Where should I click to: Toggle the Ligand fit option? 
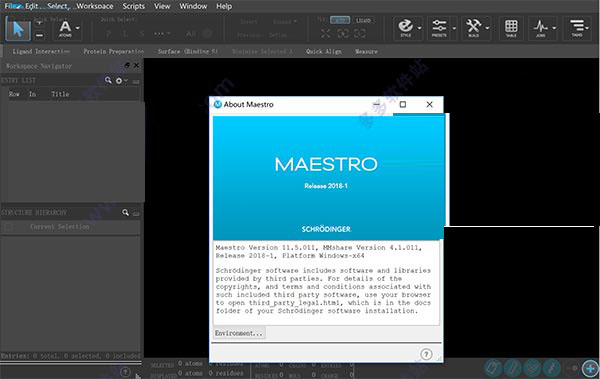pos(363,20)
